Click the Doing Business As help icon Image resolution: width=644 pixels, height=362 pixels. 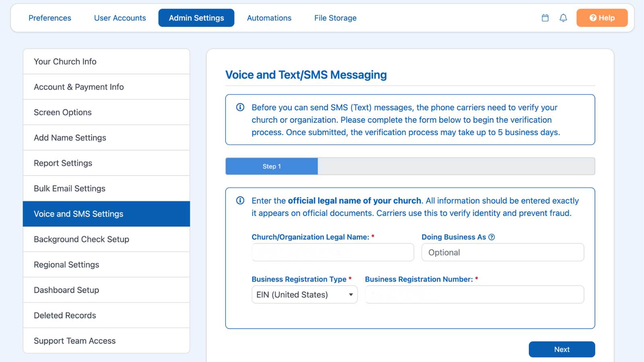pos(491,237)
